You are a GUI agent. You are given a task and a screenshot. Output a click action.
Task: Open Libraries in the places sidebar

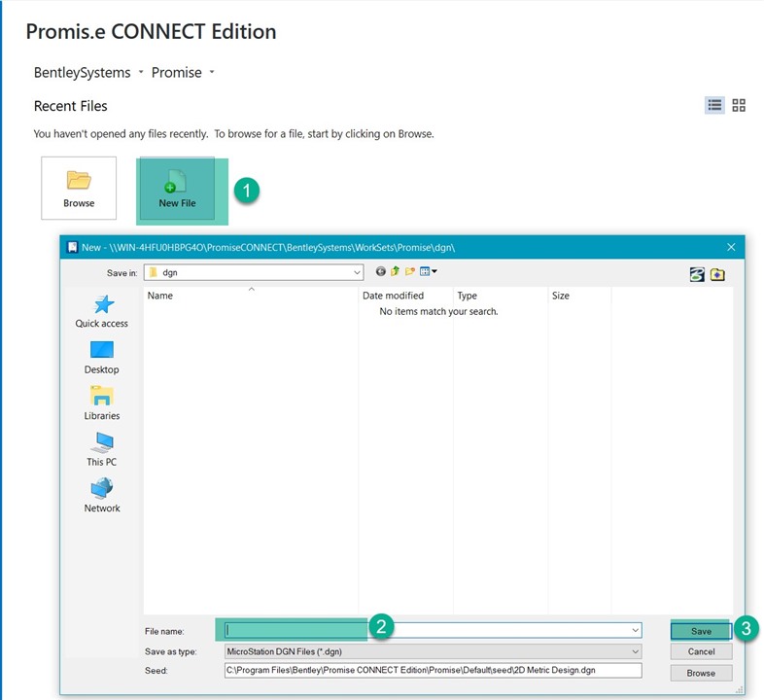(x=102, y=403)
